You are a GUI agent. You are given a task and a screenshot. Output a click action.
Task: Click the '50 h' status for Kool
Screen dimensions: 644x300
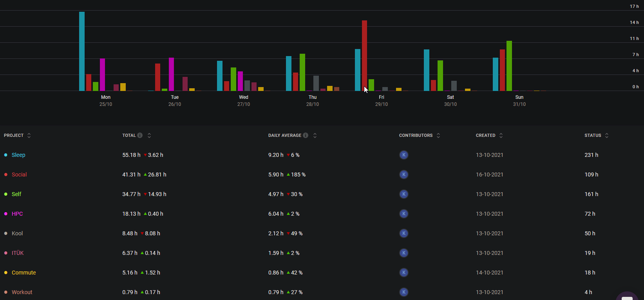click(x=590, y=233)
